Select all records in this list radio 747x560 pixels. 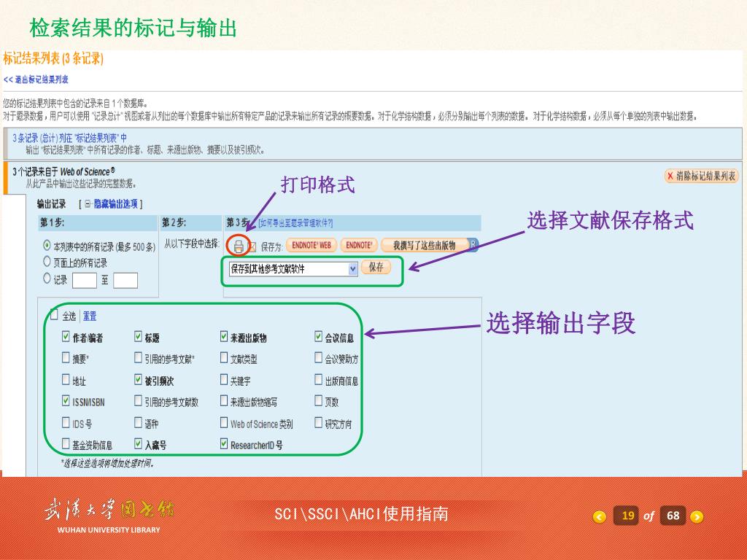(x=47, y=245)
